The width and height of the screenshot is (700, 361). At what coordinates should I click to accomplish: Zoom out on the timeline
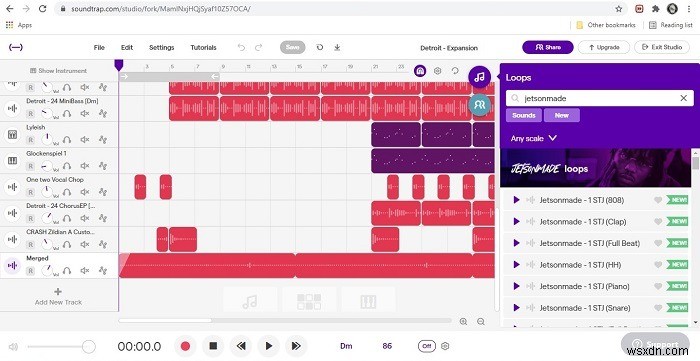481,321
